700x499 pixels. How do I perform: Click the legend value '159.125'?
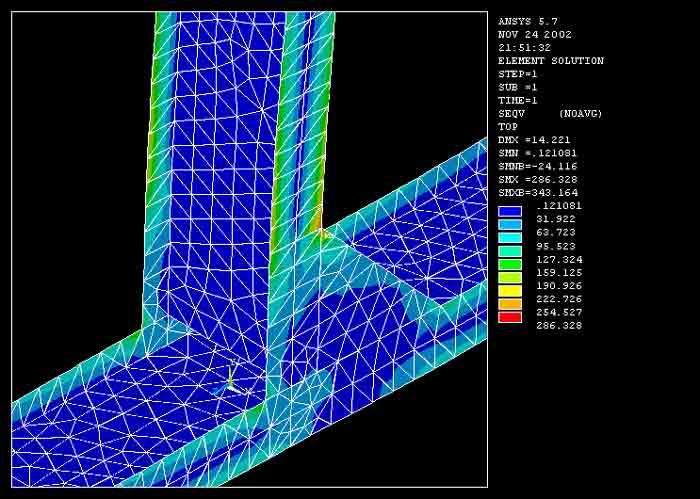[559, 272]
